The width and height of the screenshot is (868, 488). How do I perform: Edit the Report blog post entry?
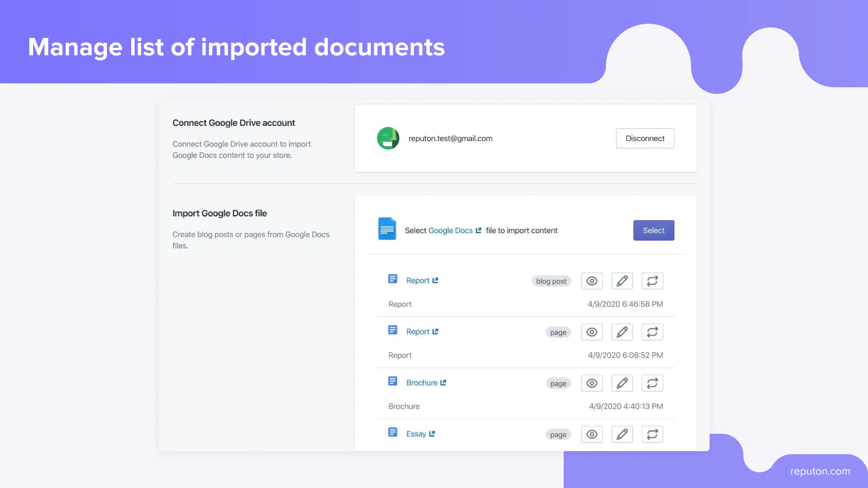(x=622, y=281)
